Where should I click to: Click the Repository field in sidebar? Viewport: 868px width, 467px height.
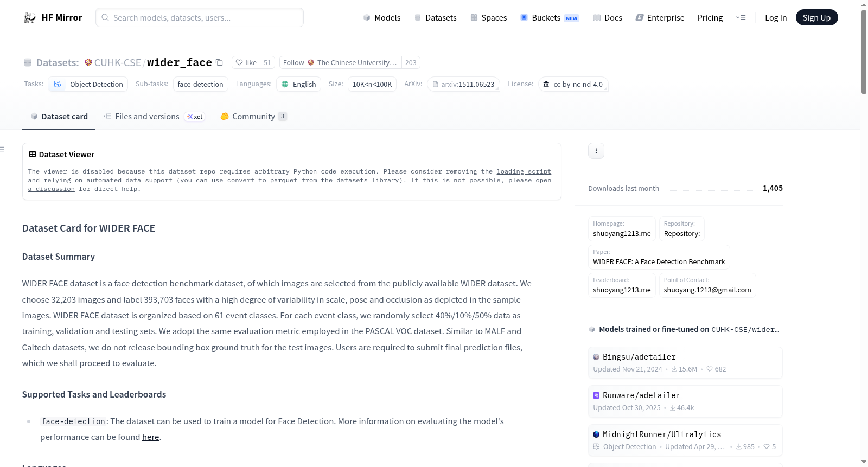(682, 228)
